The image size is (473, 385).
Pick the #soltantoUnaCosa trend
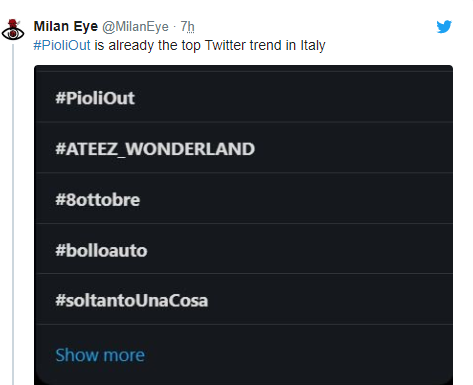point(244,300)
